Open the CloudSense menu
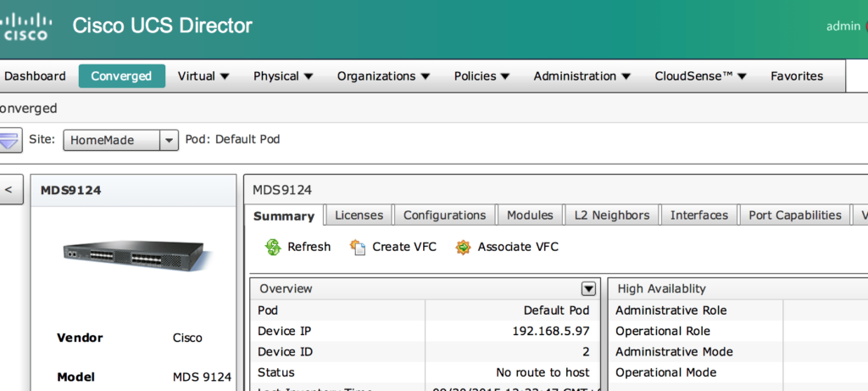 pos(700,75)
